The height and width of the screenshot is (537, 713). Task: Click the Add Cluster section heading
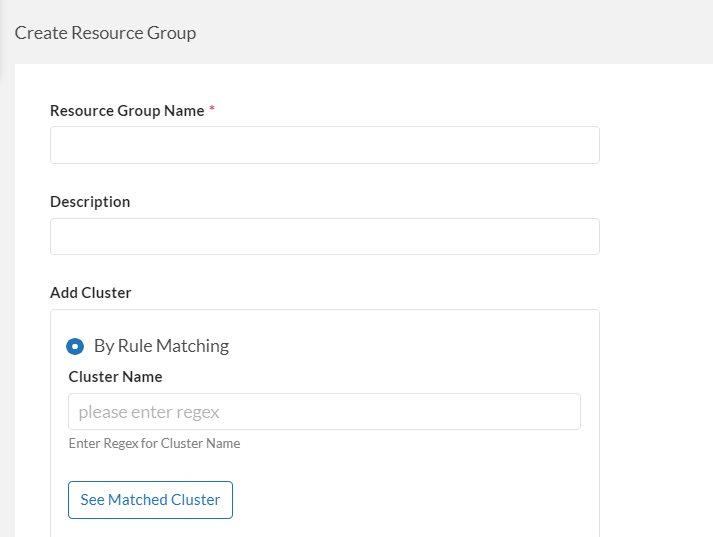click(x=91, y=293)
